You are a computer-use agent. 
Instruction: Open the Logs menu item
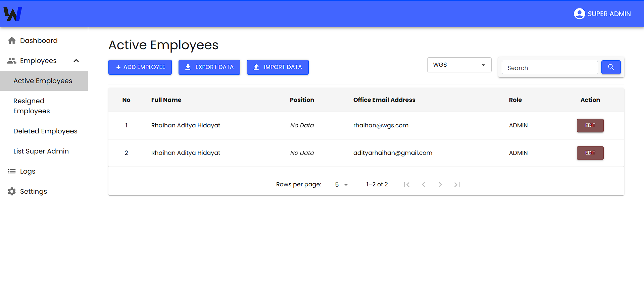28,171
